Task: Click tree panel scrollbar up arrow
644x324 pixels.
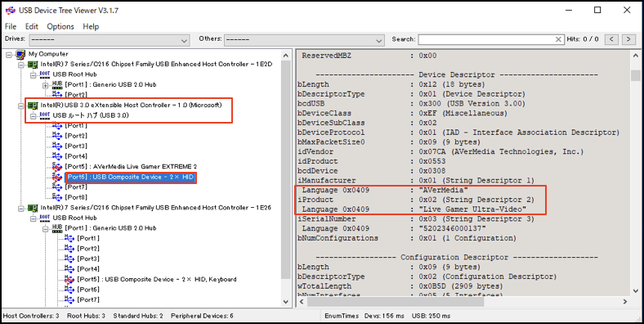Action: [x=286, y=55]
